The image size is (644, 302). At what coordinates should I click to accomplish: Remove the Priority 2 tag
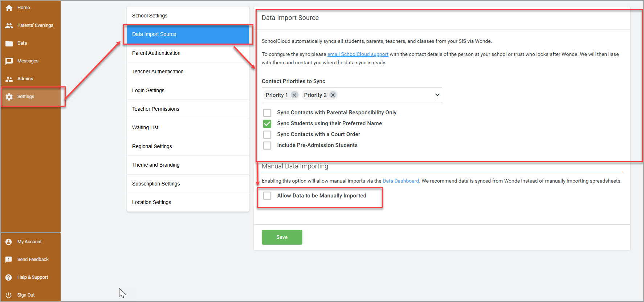point(333,95)
